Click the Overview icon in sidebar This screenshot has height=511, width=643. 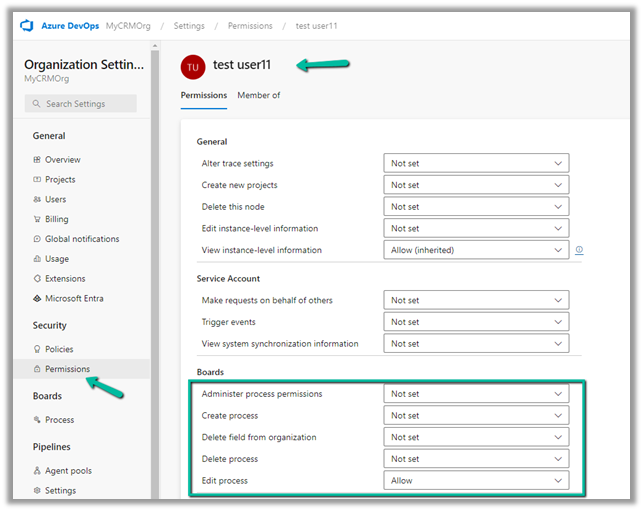click(x=37, y=160)
